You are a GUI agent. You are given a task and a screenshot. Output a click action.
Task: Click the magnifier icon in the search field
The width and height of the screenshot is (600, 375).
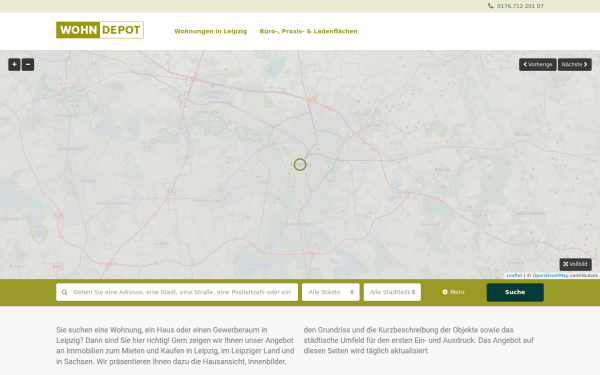pyautogui.click(x=65, y=292)
